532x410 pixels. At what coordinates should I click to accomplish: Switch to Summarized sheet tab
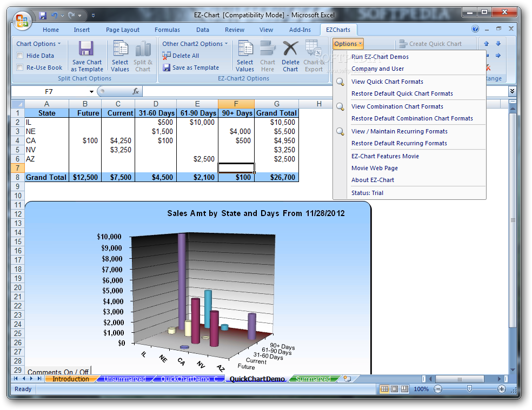pos(313,379)
